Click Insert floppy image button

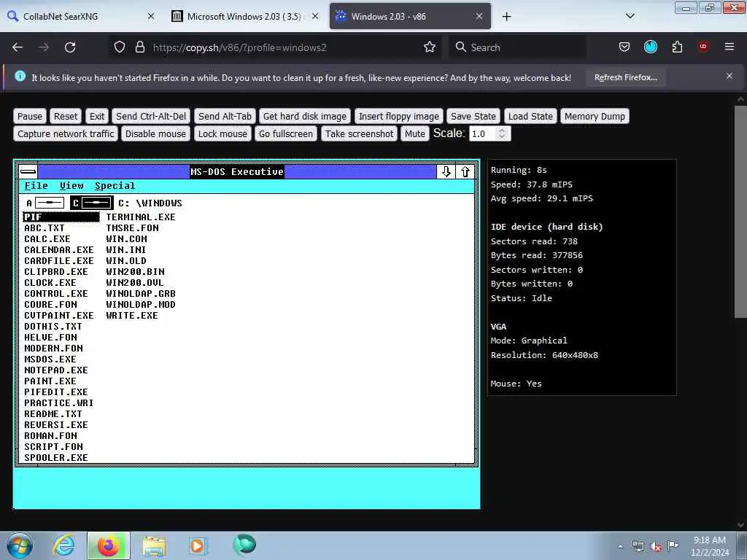(399, 117)
